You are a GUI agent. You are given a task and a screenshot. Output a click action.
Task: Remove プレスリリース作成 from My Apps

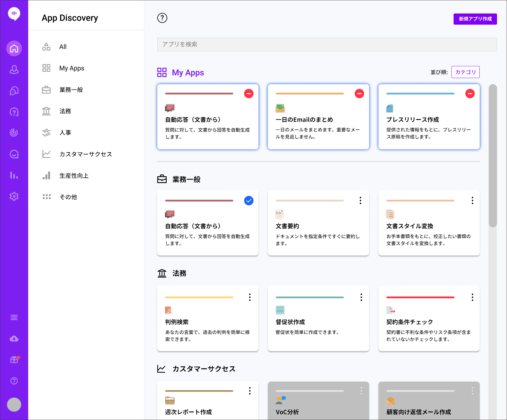tap(470, 93)
